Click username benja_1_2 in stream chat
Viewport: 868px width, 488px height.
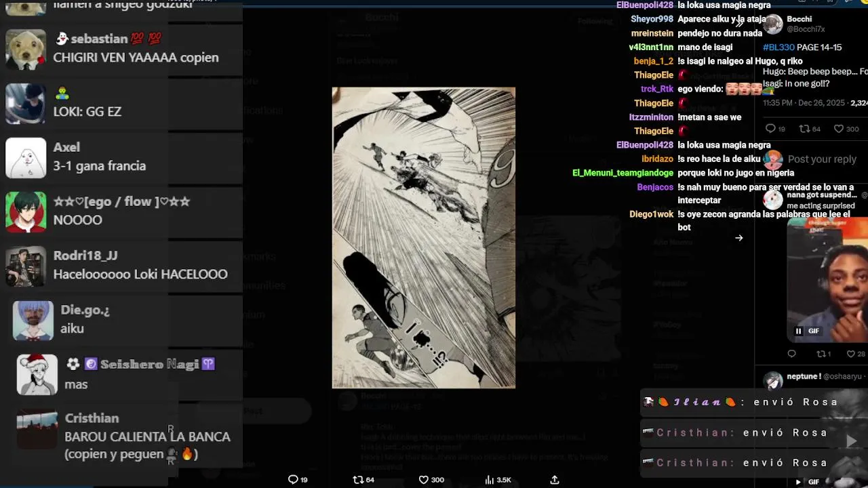coord(654,62)
